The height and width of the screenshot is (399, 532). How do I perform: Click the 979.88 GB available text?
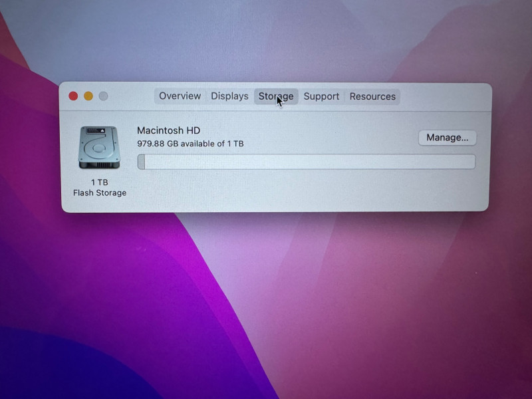190,144
